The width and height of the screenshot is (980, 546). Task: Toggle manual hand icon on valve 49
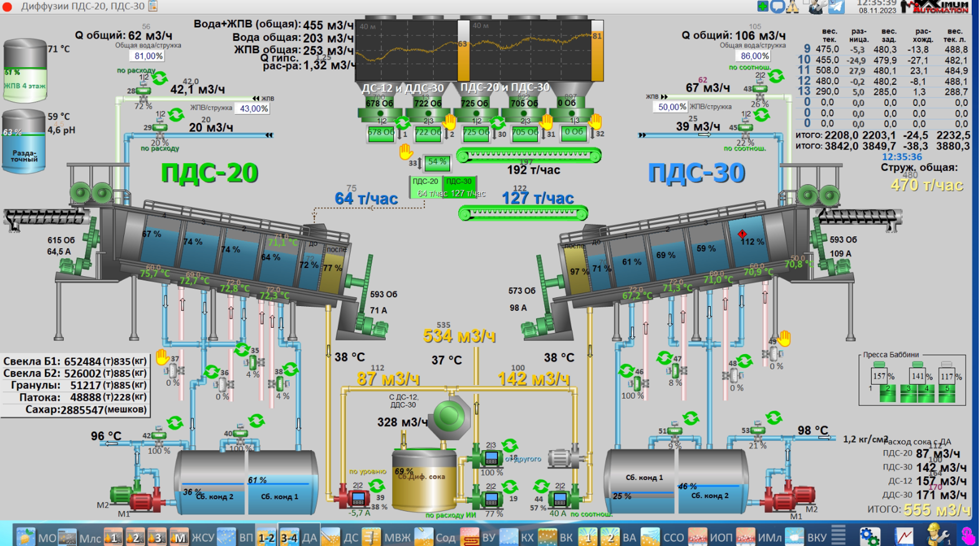784,338
